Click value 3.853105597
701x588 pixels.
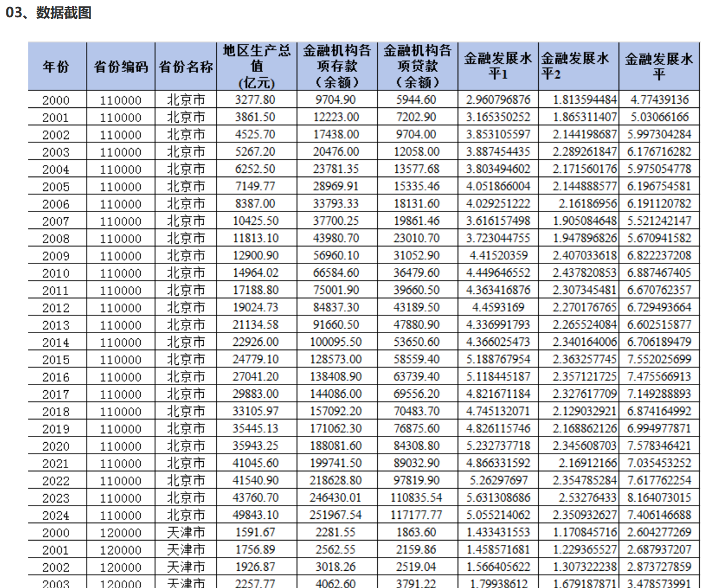click(498, 134)
